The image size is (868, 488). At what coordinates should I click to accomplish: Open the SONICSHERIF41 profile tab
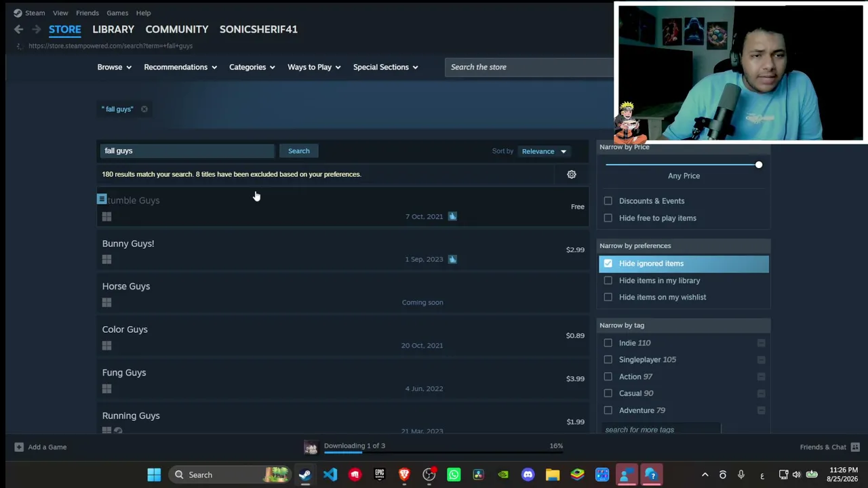(x=258, y=29)
